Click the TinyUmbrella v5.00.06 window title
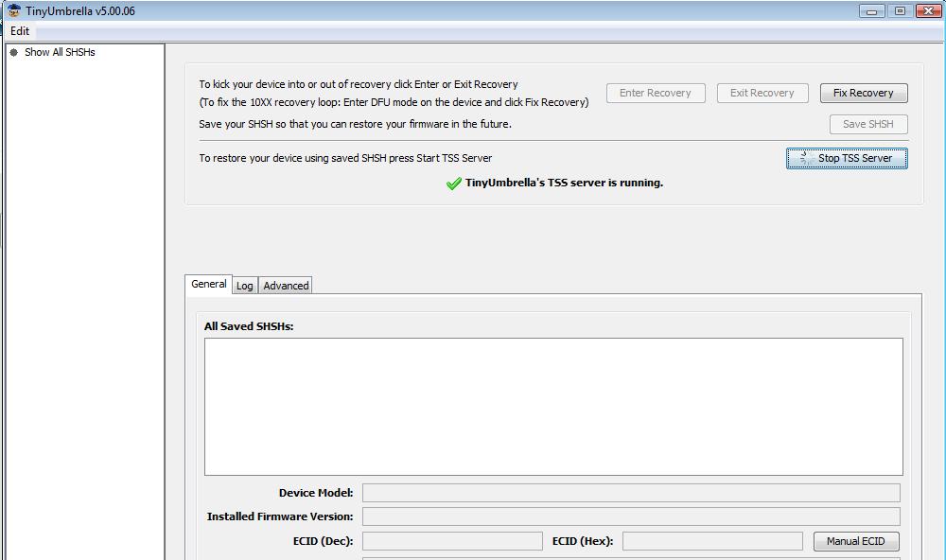Image resolution: width=946 pixels, height=560 pixels. [x=80, y=10]
